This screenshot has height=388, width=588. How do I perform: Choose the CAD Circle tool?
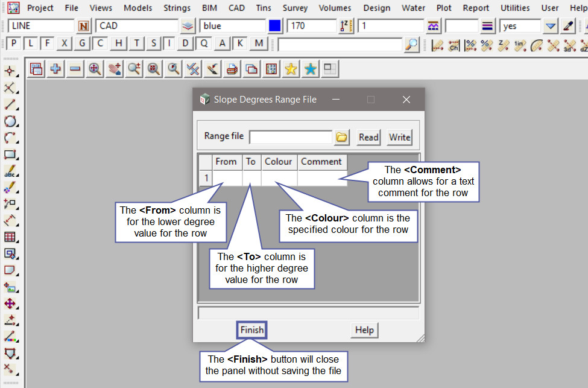click(x=10, y=121)
